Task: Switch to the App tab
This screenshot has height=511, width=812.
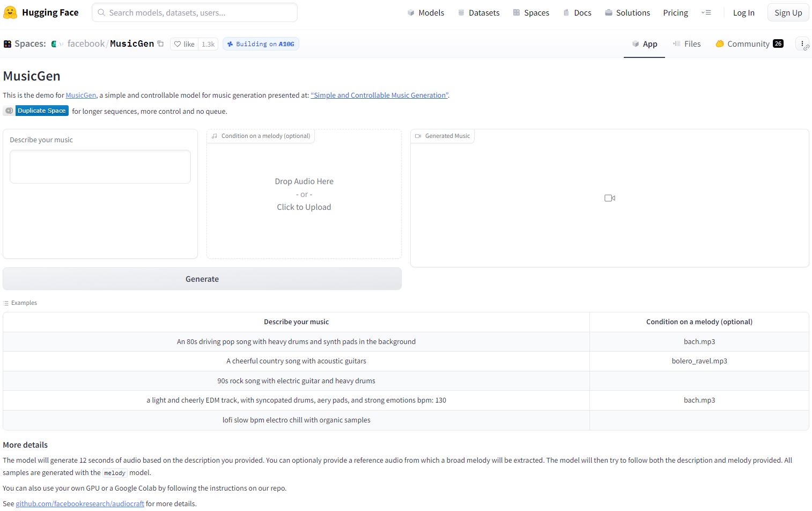Action: [644, 44]
